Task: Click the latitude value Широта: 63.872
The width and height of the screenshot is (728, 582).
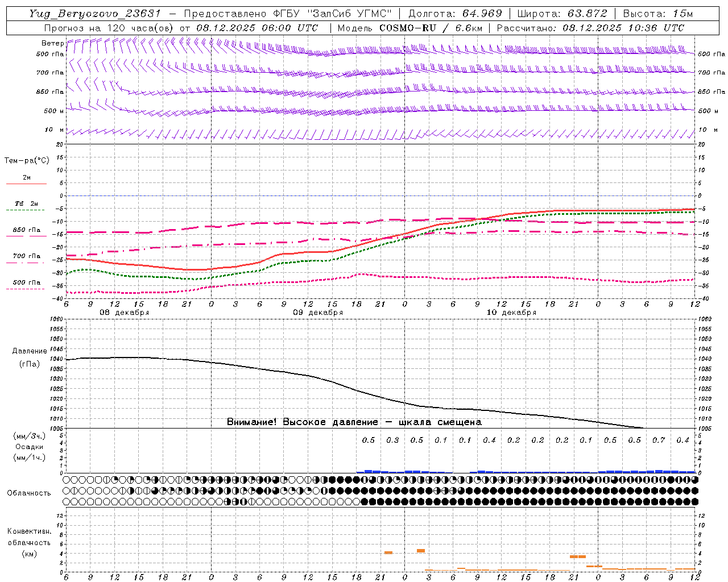Action: (x=562, y=14)
